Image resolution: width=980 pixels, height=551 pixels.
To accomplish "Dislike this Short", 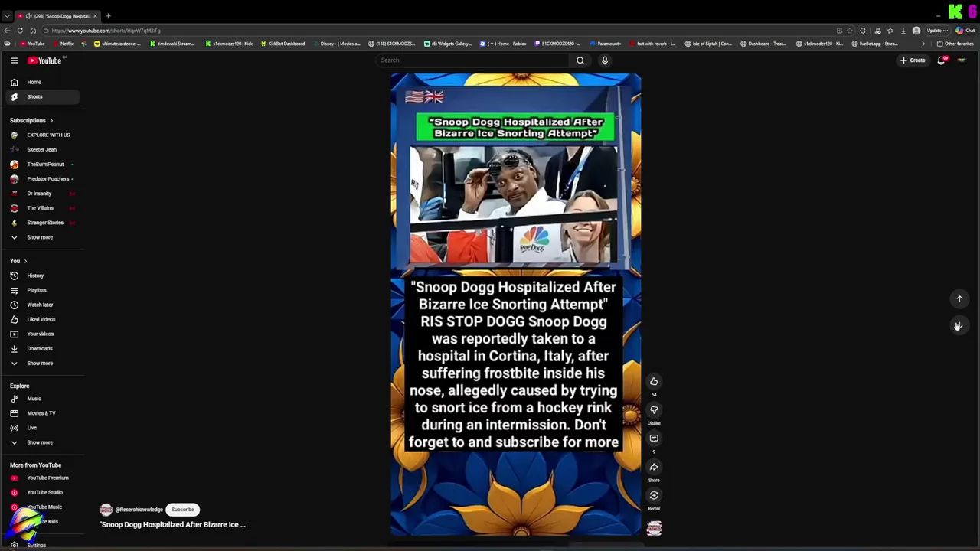I will 654,409.
